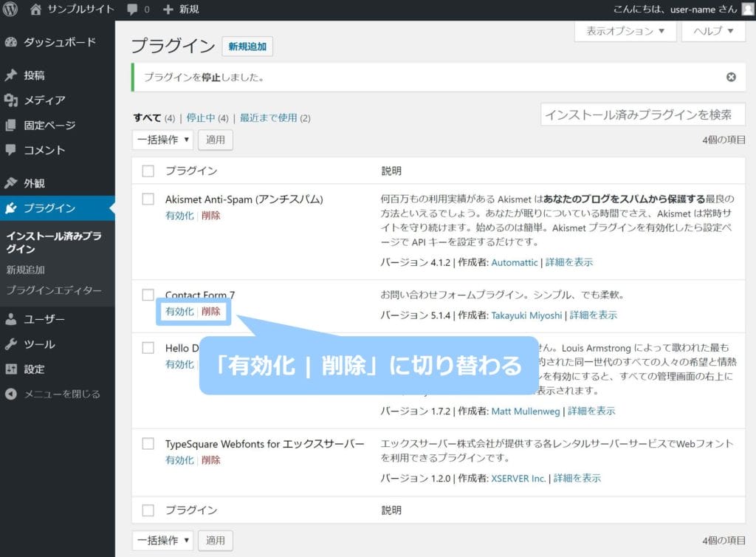Click the Add New button beside title
Image resolution: width=756 pixels, height=557 pixels.
pos(247,47)
